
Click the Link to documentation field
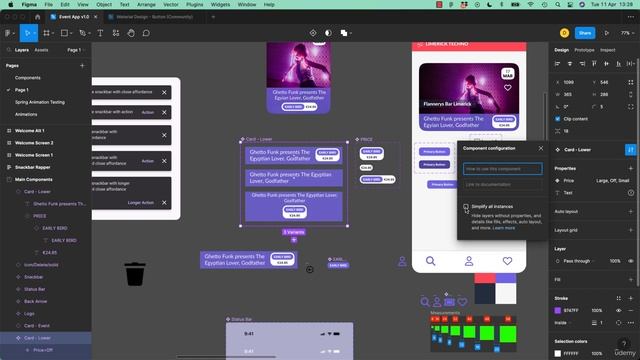point(502,184)
